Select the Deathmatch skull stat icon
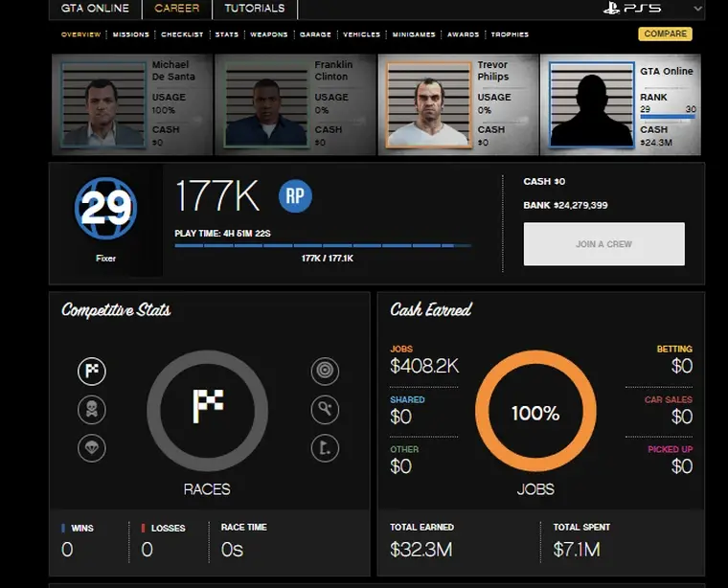The height and width of the screenshot is (588, 728). tap(92, 410)
